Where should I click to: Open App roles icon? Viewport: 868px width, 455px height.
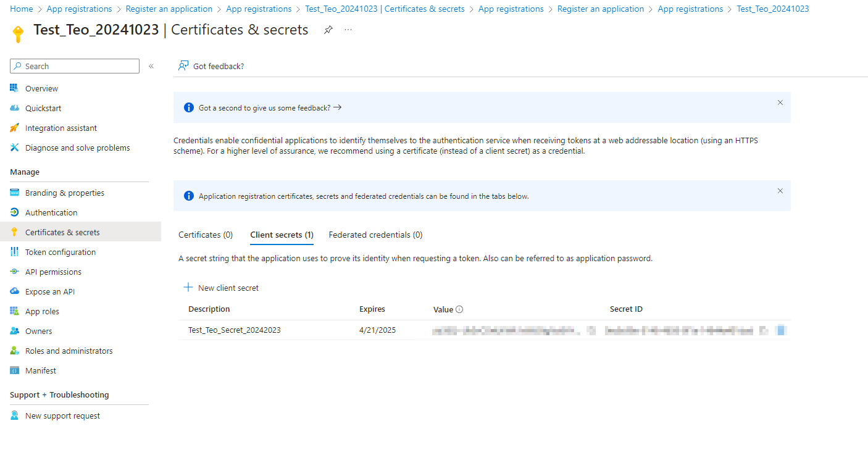pyautogui.click(x=14, y=311)
